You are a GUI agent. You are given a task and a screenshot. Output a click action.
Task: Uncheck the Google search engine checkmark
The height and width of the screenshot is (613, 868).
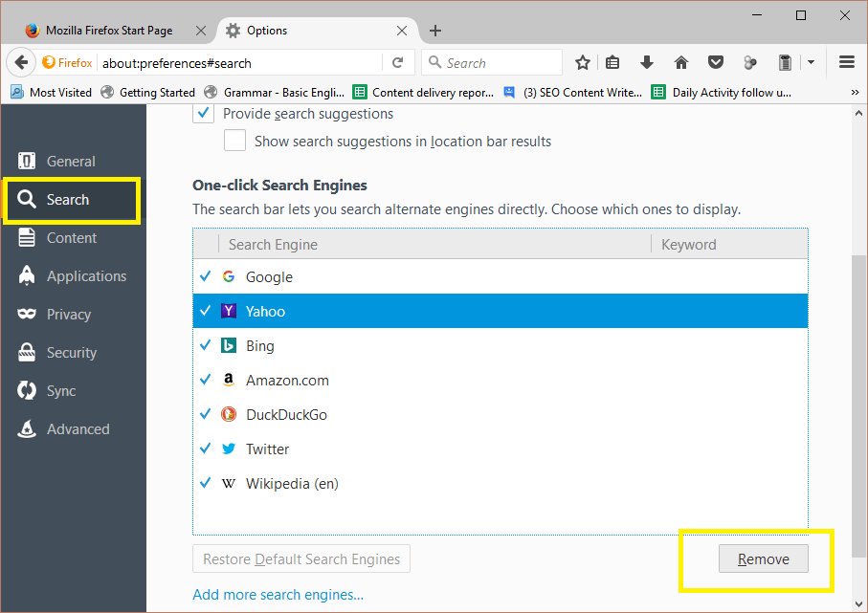tap(206, 276)
